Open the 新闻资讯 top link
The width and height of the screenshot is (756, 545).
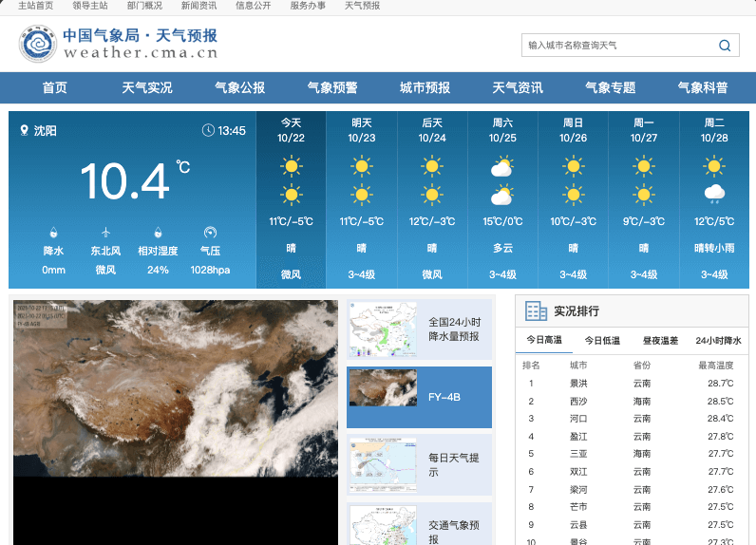pos(198,6)
